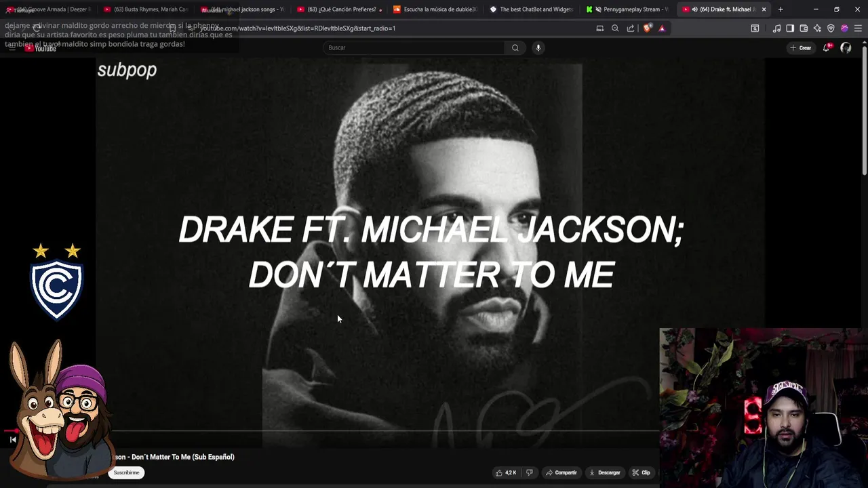Click the zoom magnifier icon in address bar
Image resolution: width=868 pixels, height=488 pixels.
[x=615, y=28]
